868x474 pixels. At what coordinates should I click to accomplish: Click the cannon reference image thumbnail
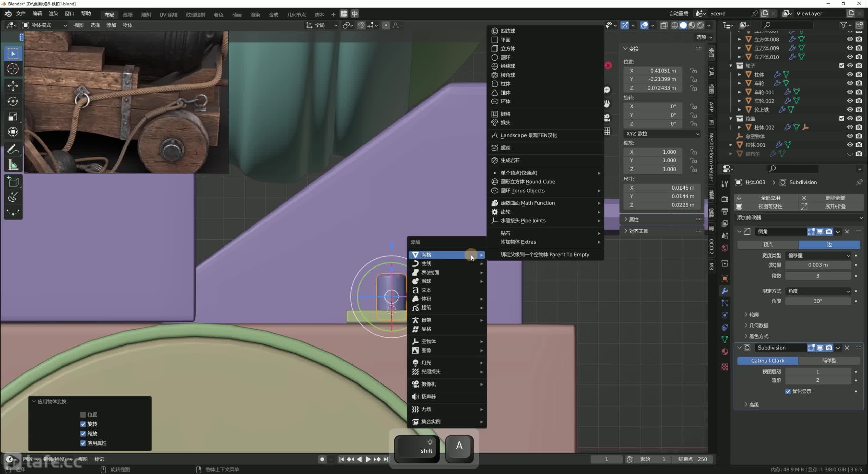coord(126,102)
